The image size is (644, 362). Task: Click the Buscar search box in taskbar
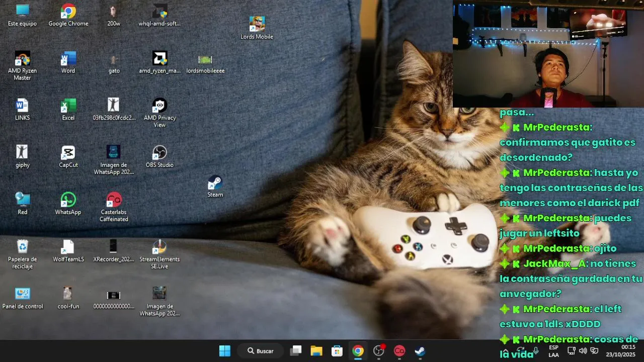[261, 351]
